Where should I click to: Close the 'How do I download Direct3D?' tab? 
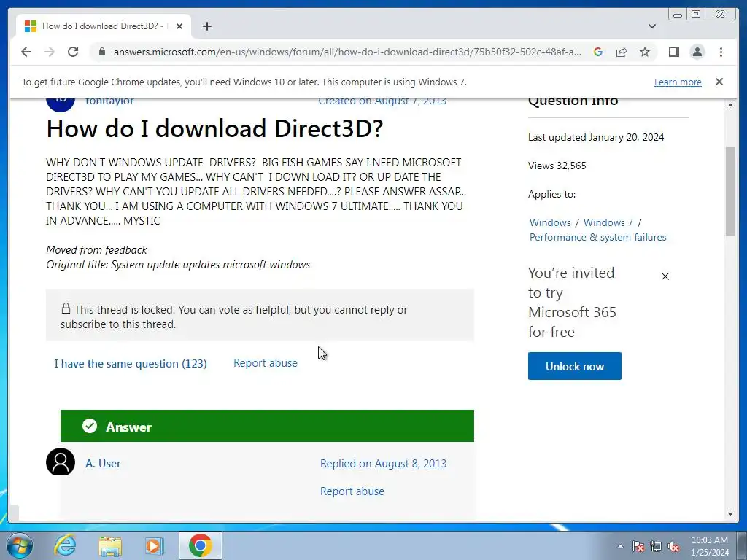[179, 26]
